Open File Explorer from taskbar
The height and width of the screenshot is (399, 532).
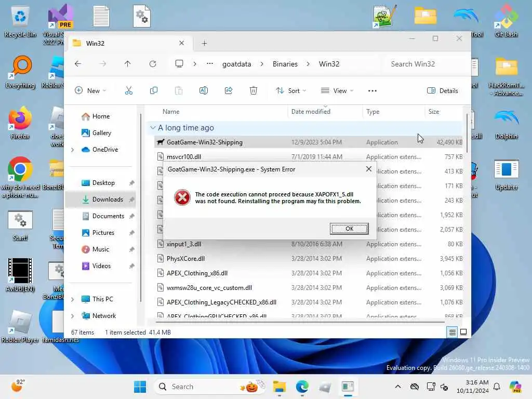coord(279,387)
